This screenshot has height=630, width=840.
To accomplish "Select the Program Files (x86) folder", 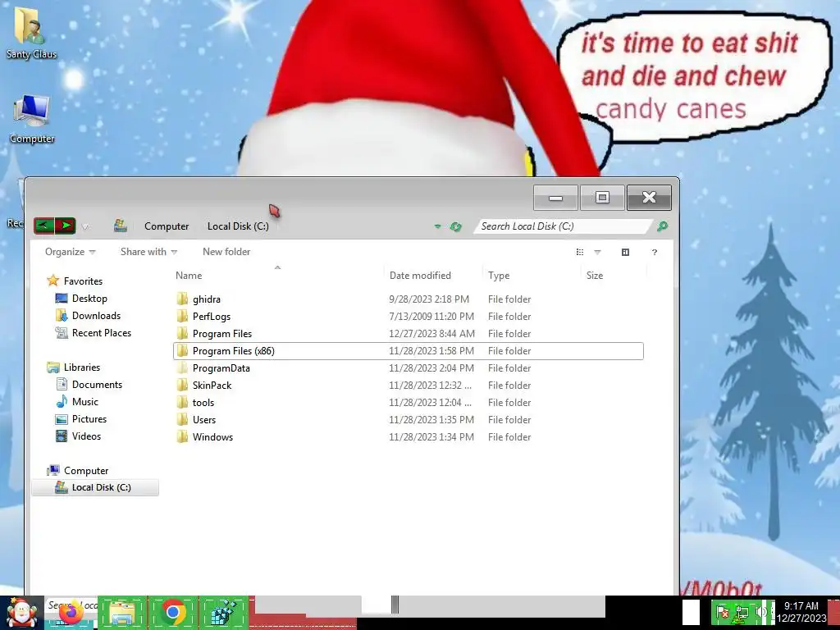I will (x=409, y=351).
